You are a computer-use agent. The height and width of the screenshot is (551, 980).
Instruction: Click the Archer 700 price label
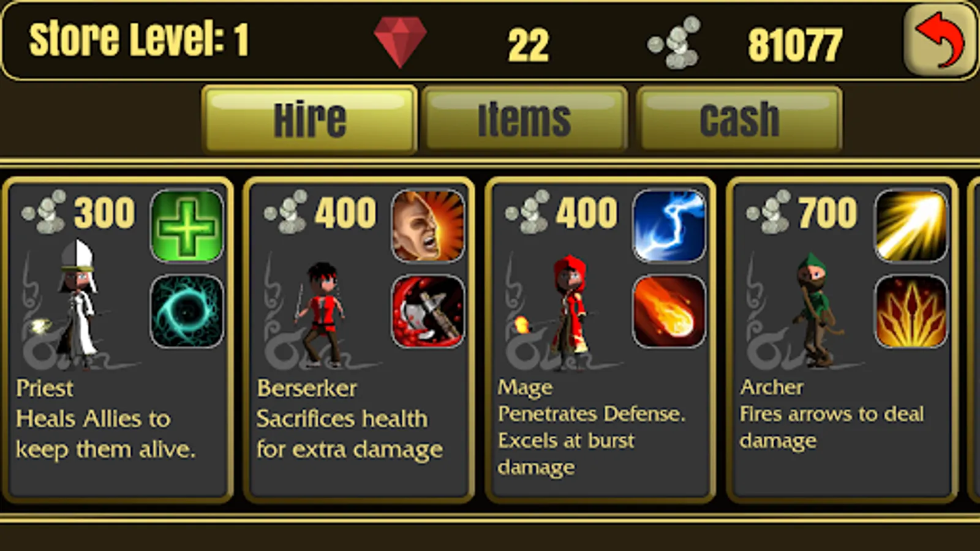[827, 212]
